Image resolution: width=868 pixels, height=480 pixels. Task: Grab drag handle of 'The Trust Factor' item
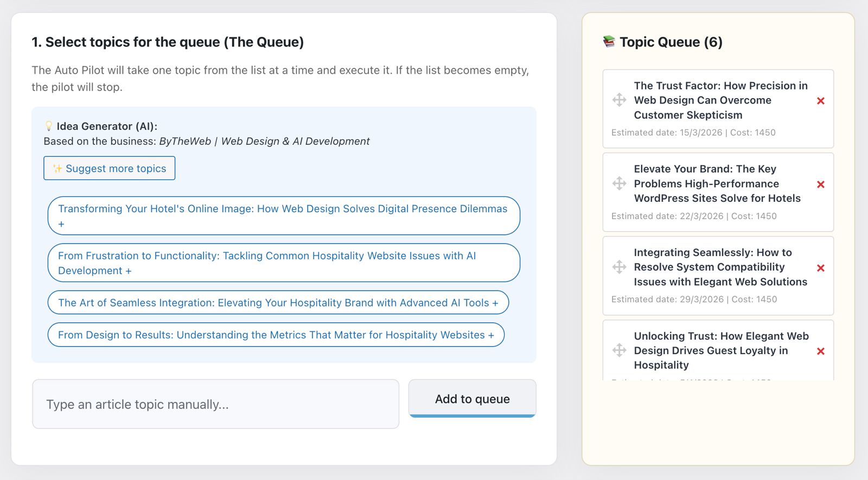(x=619, y=100)
